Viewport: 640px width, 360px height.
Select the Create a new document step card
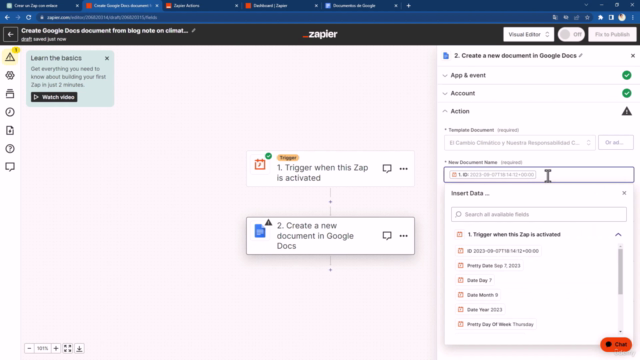[x=330, y=236]
